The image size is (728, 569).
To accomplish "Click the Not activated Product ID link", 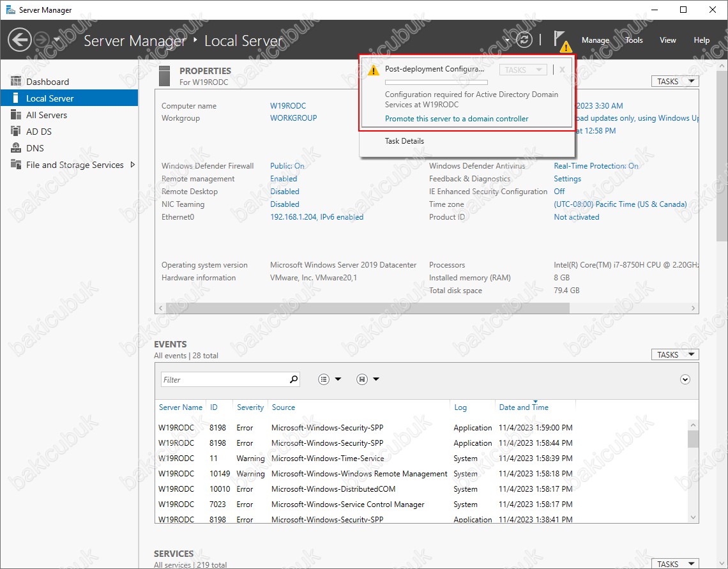I will coord(576,216).
